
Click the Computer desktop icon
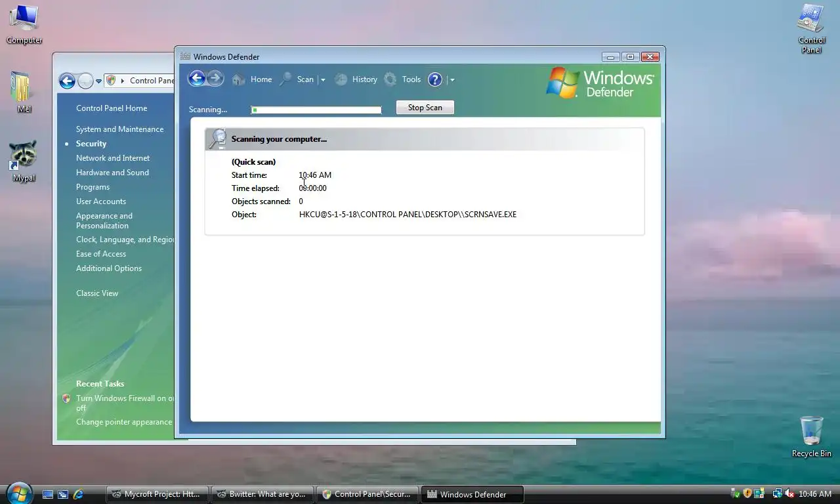24,25
